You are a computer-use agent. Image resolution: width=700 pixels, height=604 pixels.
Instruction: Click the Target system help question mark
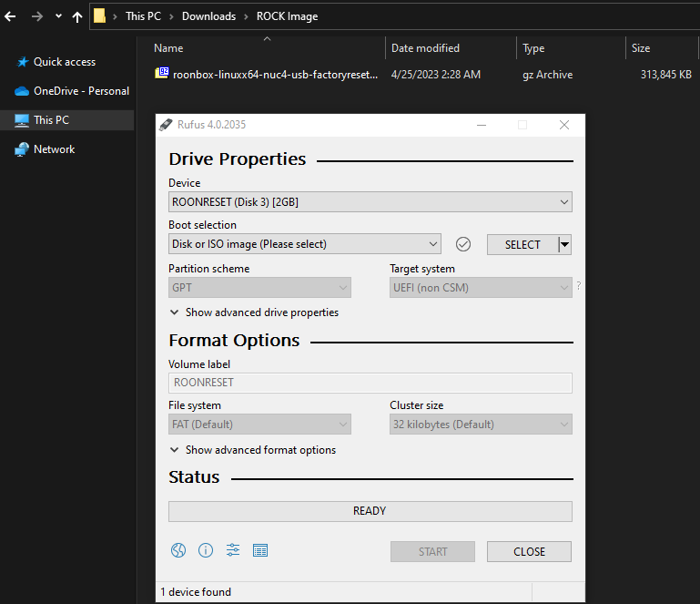(x=579, y=286)
